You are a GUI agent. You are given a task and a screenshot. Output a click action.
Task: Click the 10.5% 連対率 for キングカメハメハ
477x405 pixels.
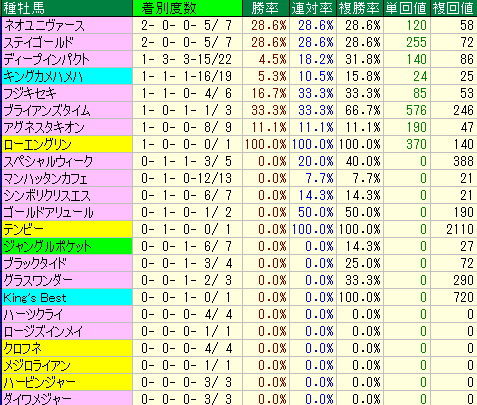coord(316,77)
